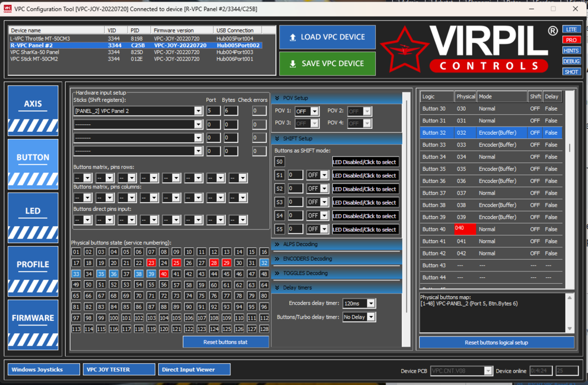Image resolution: width=588 pixels, height=385 pixels.
Task: Click physical button 64 indicator
Action: coord(264,285)
